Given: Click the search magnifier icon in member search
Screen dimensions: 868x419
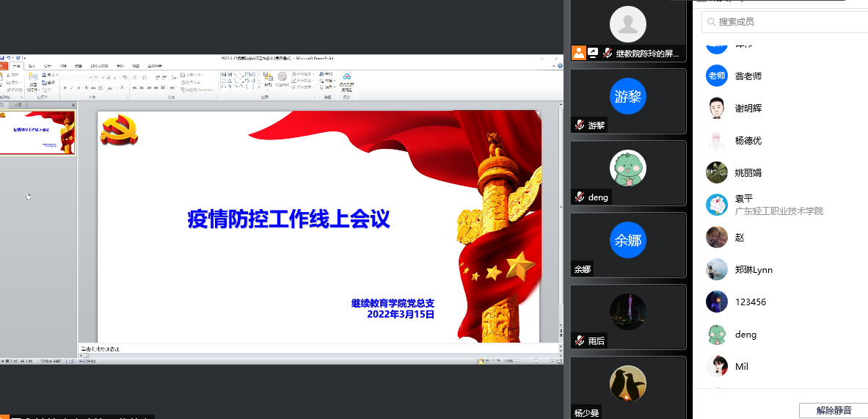Looking at the screenshot, I should (711, 22).
